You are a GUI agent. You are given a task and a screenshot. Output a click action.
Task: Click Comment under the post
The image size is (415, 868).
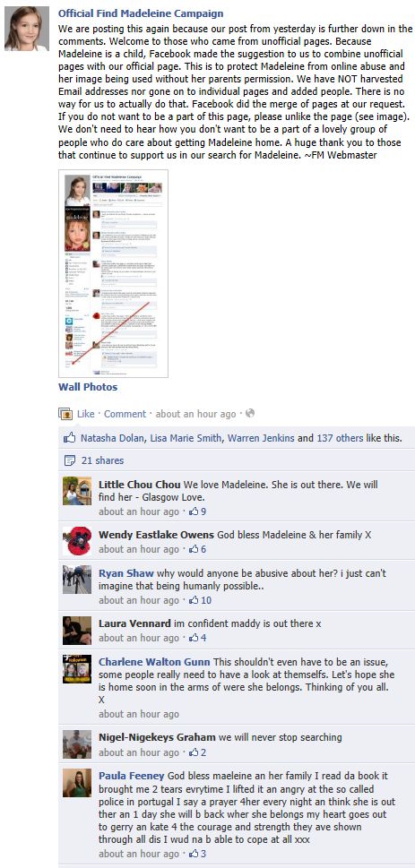click(125, 414)
